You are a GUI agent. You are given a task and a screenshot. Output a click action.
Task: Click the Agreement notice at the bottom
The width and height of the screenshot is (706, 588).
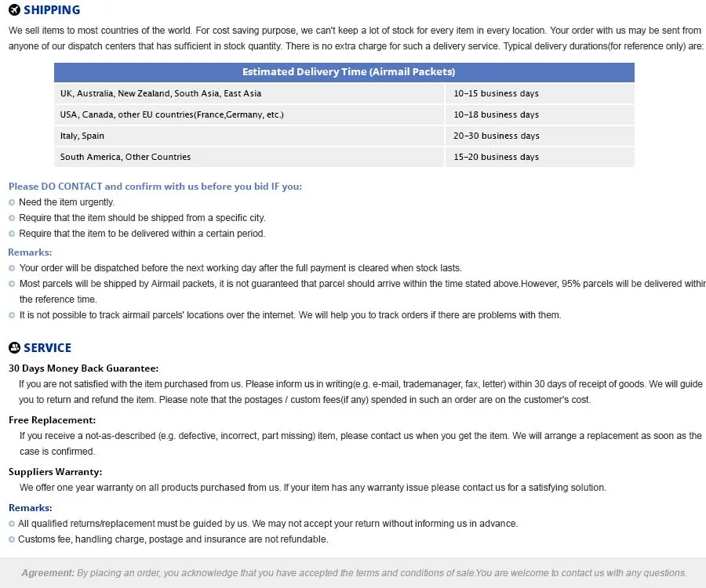[354, 572]
